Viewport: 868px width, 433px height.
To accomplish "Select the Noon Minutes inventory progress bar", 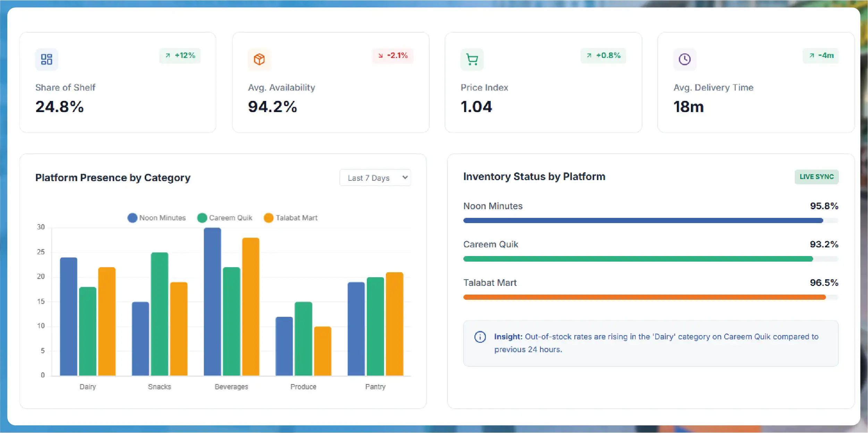I will coord(643,221).
